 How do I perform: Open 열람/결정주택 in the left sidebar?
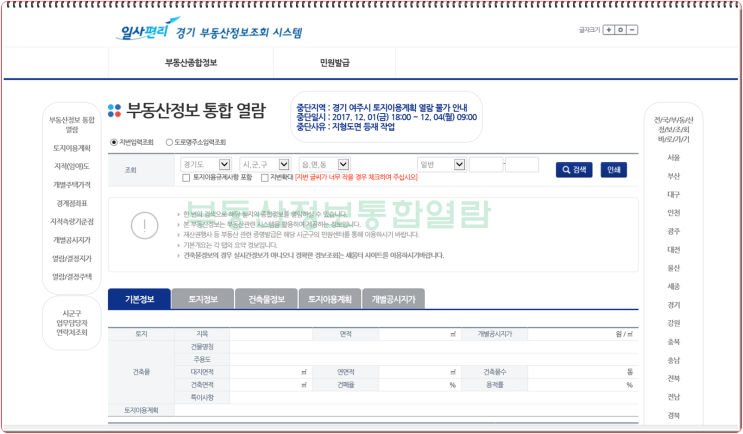(72, 277)
